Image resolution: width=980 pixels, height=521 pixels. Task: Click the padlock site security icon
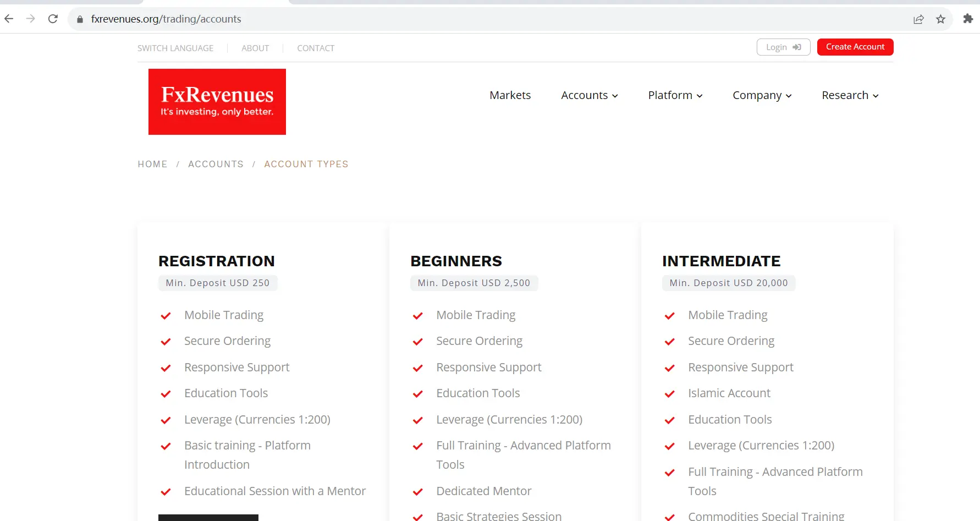tap(80, 19)
